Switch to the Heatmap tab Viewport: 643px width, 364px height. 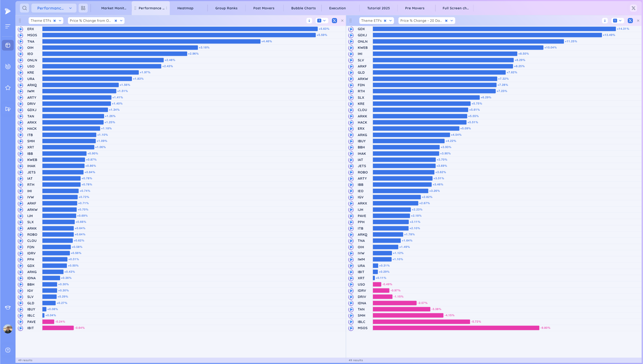pos(185,8)
